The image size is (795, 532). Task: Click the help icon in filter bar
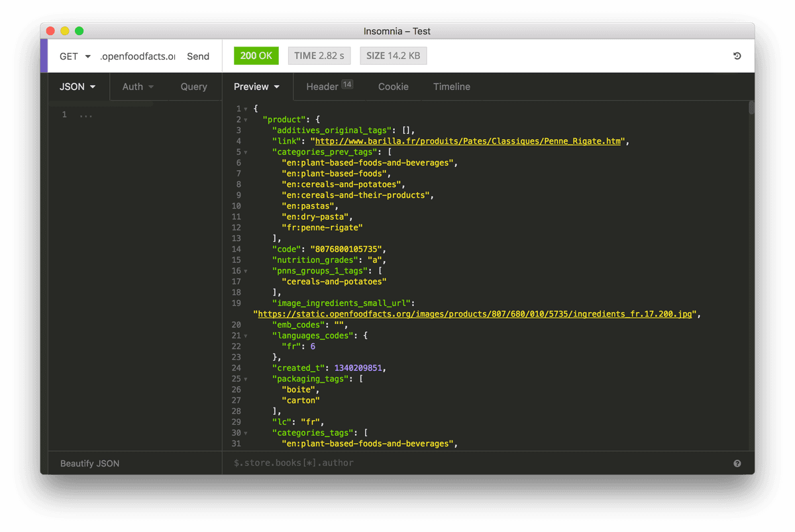[x=737, y=464]
